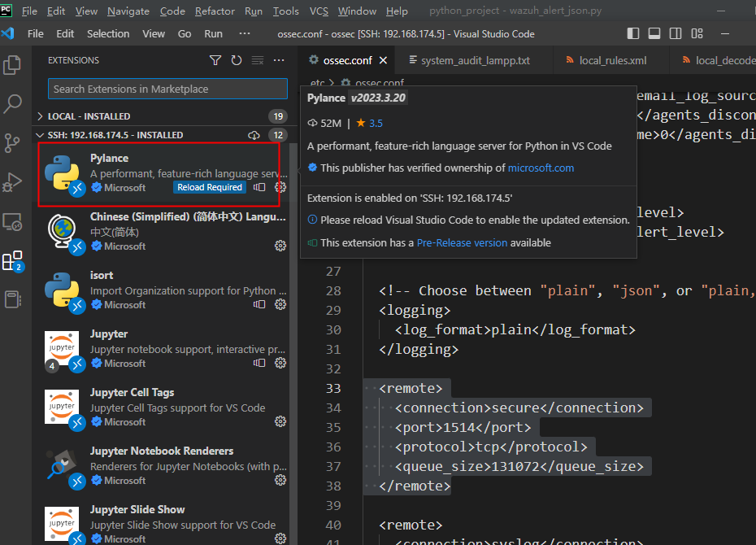The image size is (756, 545).
Task: Click the cloud install icon in SSH section
Action: (x=254, y=135)
